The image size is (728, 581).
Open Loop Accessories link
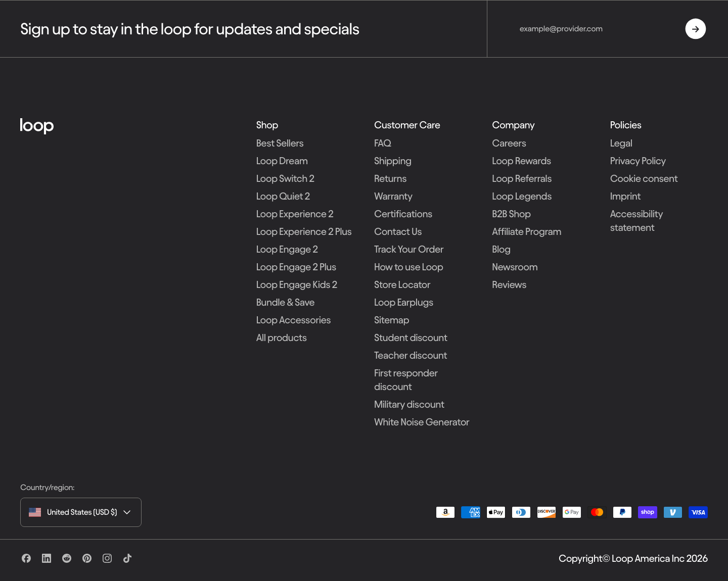tap(293, 320)
